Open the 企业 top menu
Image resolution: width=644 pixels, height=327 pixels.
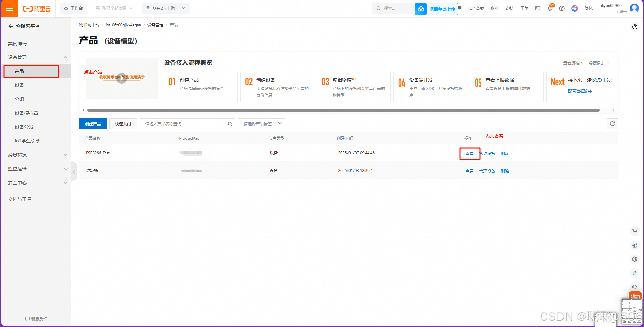tap(495, 8)
